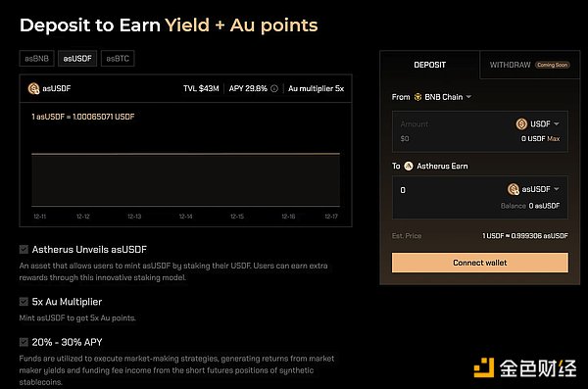Switch to the asBNB tab
588x389 pixels.
[37, 59]
